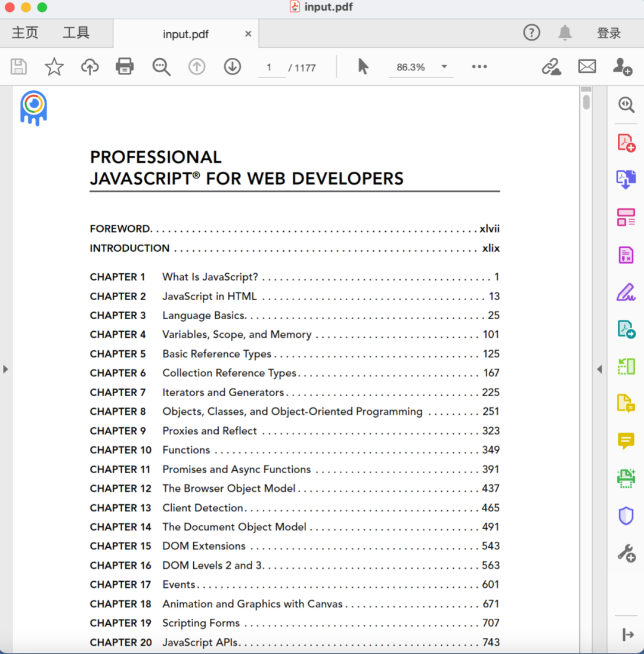Jump to Chapter 7 Iterators and Generators
This screenshot has height=654, width=644.
(295, 393)
